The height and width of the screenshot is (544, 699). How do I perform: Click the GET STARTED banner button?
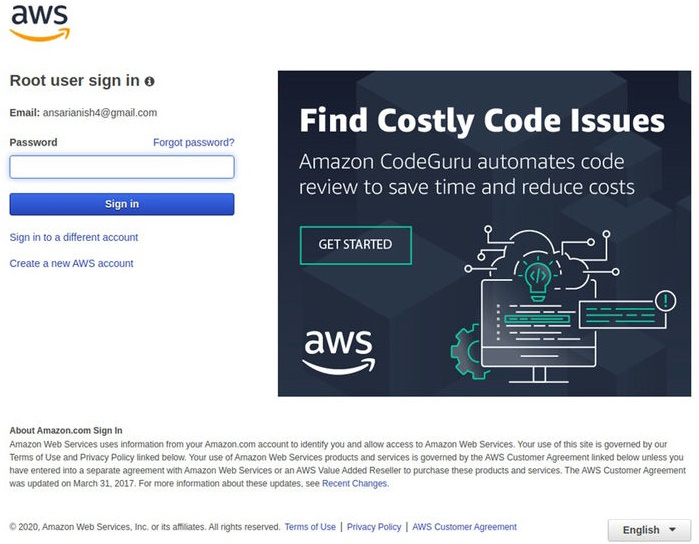[354, 244]
